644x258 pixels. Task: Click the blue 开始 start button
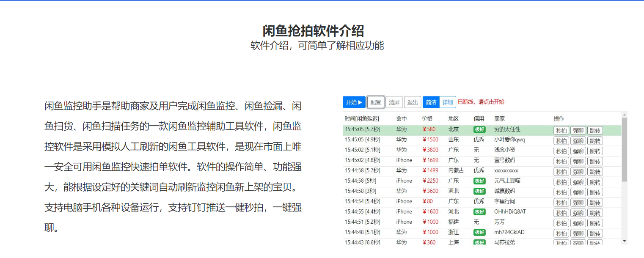coord(354,102)
